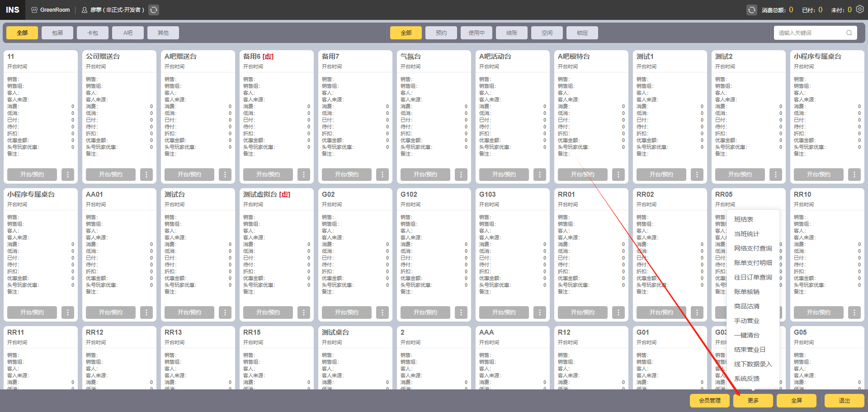Select 账单核销 in the menu
This screenshot has height=412, width=868.
pyautogui.click(x=753, y=292)
